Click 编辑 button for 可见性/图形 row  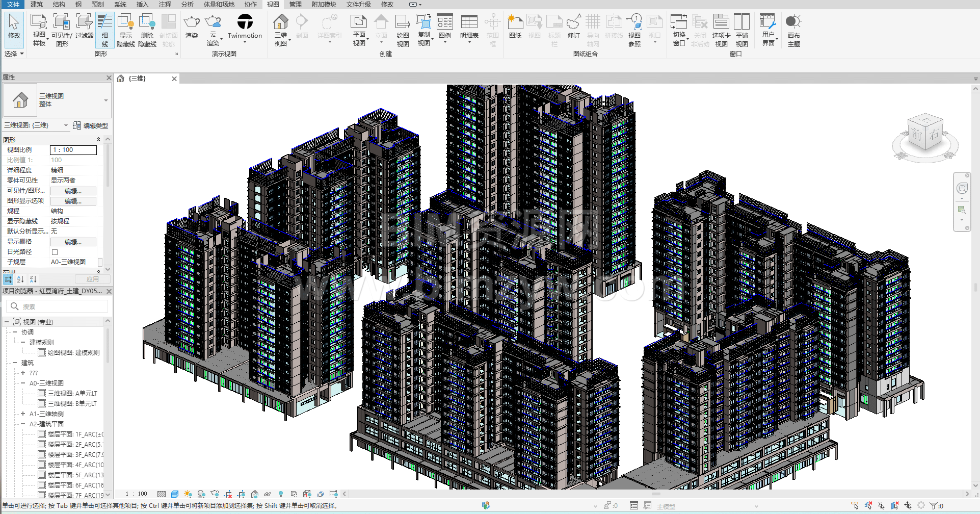point(73,191)
